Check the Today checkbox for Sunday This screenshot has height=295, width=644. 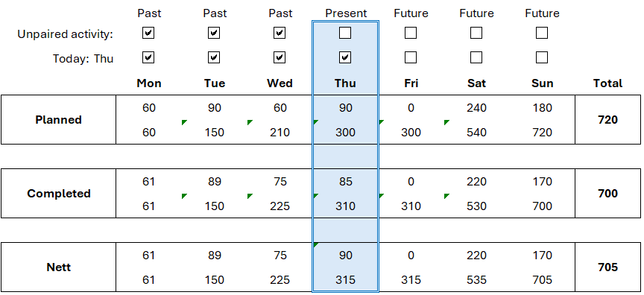(542, 57)
